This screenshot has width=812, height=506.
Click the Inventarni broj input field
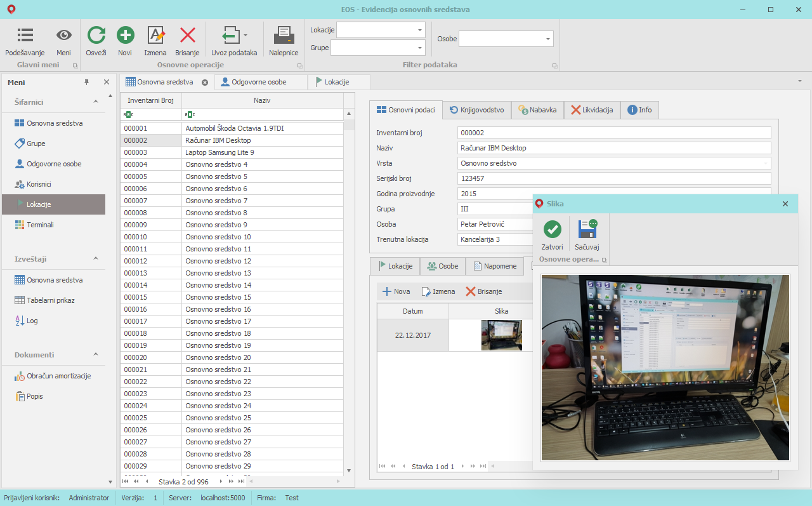point(614,133)
